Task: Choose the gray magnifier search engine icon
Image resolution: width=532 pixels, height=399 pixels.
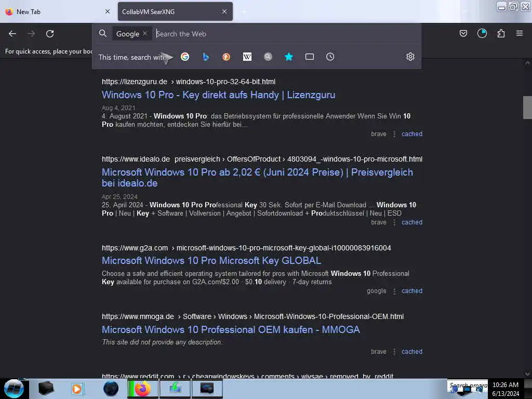Action: point(268,57)
